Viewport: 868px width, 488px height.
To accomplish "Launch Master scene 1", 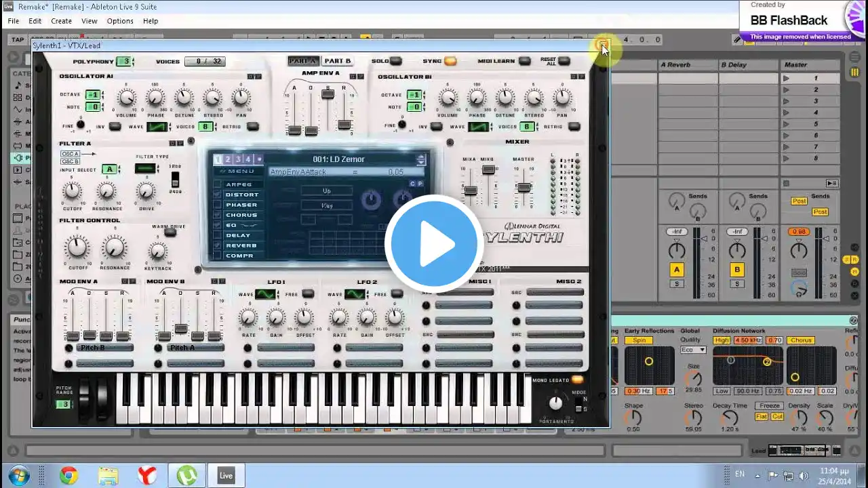I will coord(787,79).
